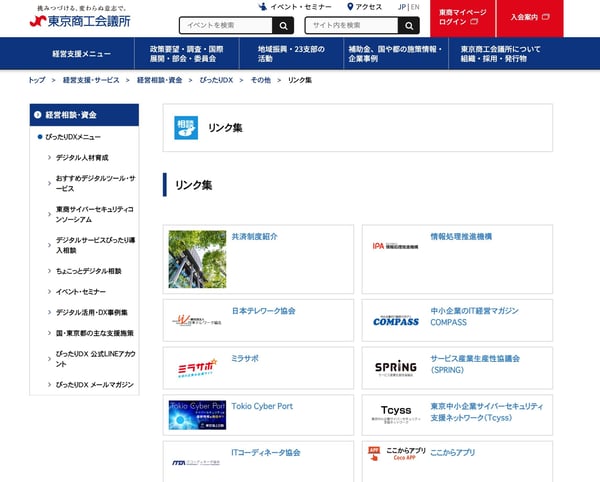Click the SPRING logo image
The width and height of the screenshot is (600, 482).
(x=396, y=368)
